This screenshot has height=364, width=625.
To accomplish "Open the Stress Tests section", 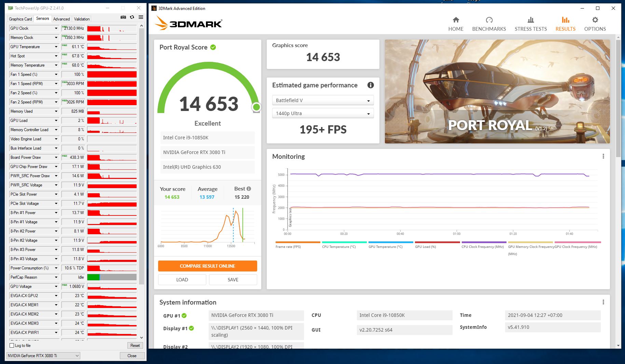I will click(531, 24).
